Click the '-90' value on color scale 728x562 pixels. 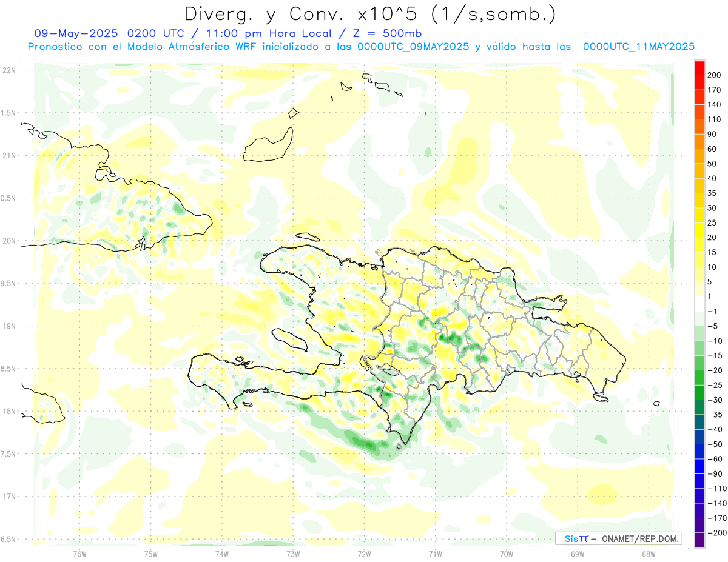pos(716,474)
